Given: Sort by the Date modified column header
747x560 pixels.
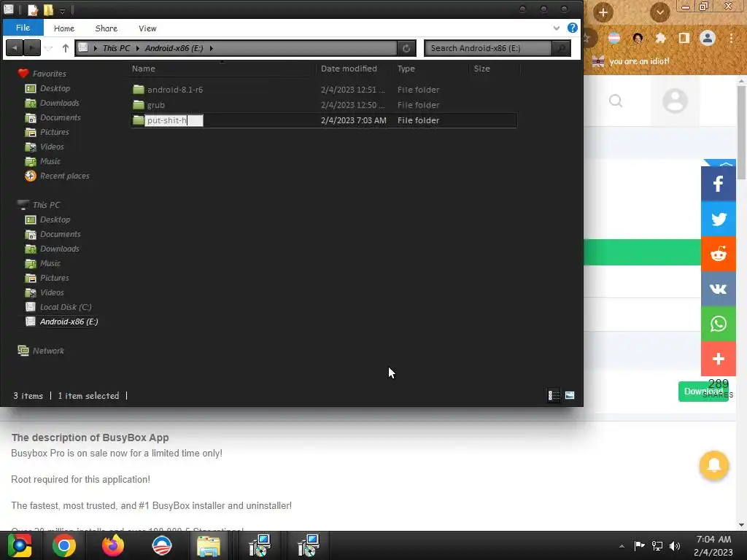Looking at the screenshot, I should (349, 69).
